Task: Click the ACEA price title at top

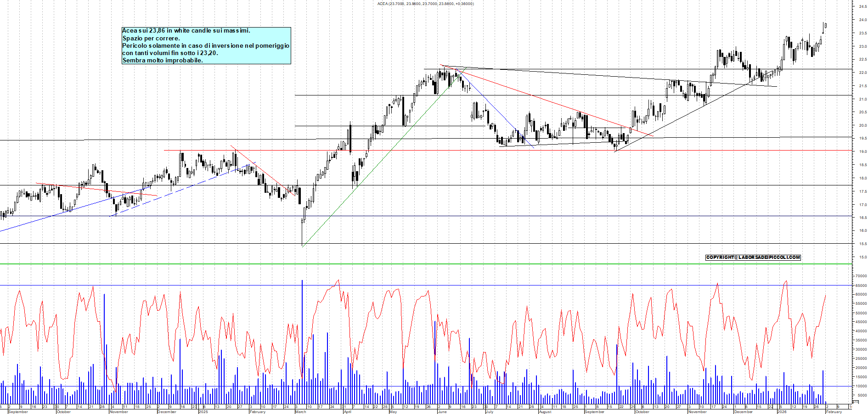Action: [x=425, y=4]
